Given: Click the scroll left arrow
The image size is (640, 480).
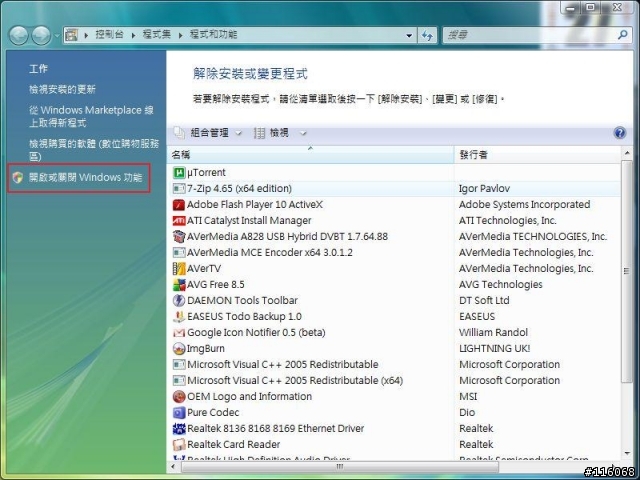Looking at the screenshot, I should click(x=173, y=467).
